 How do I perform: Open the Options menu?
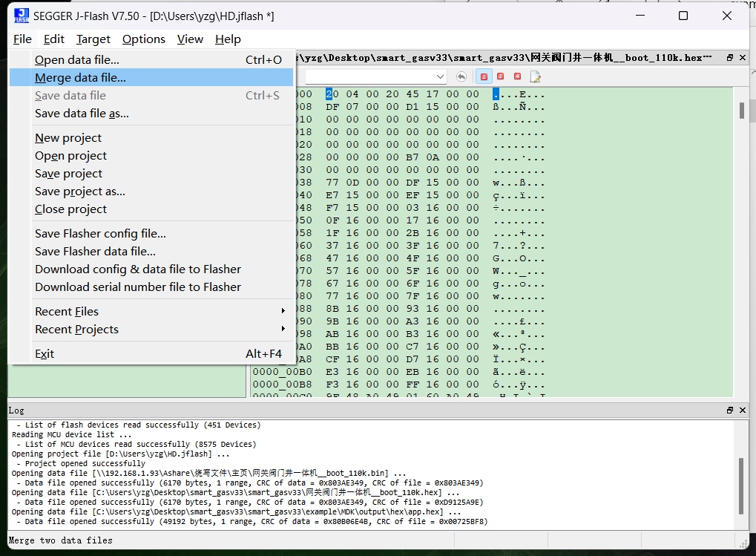tap(144, 39)
